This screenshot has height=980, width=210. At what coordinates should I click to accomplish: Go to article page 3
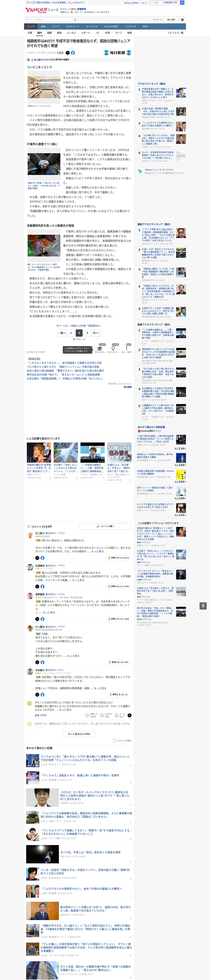coord(87,333)
